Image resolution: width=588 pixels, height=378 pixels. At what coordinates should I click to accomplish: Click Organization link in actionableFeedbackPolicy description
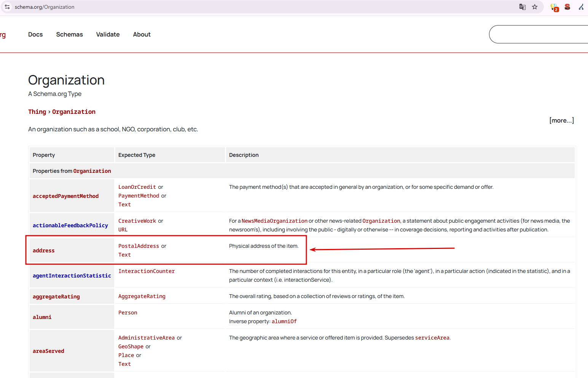coord(381,221)
